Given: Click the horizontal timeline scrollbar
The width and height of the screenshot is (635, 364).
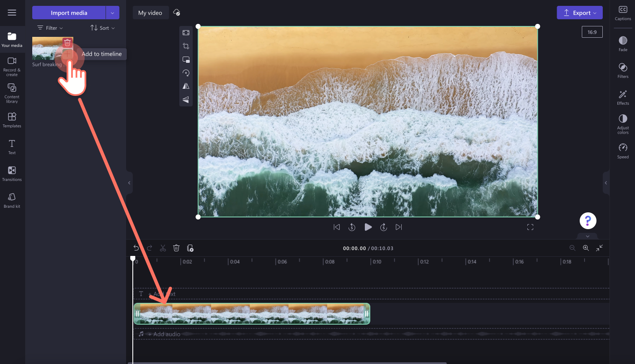Looking at the screenshot, I should 287,363.
